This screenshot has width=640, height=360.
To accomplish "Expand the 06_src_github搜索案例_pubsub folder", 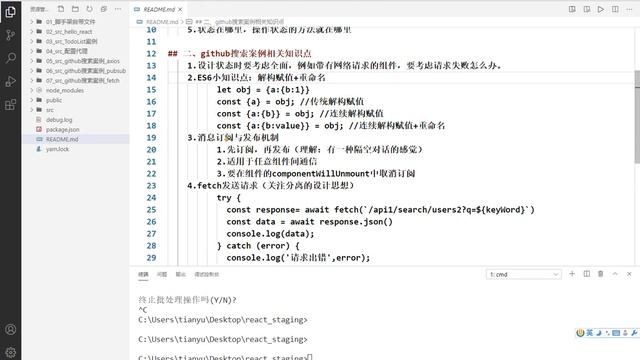I will point(76,71).
